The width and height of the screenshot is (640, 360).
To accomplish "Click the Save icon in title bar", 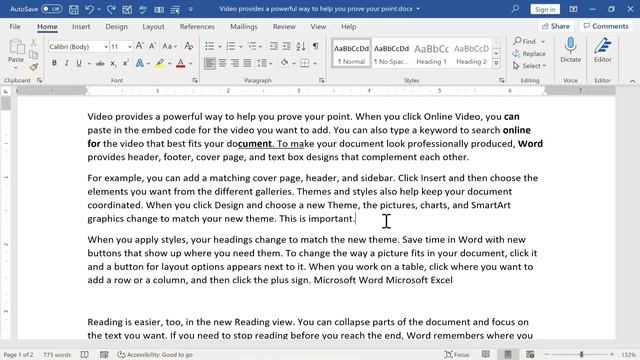I will 73,9.
